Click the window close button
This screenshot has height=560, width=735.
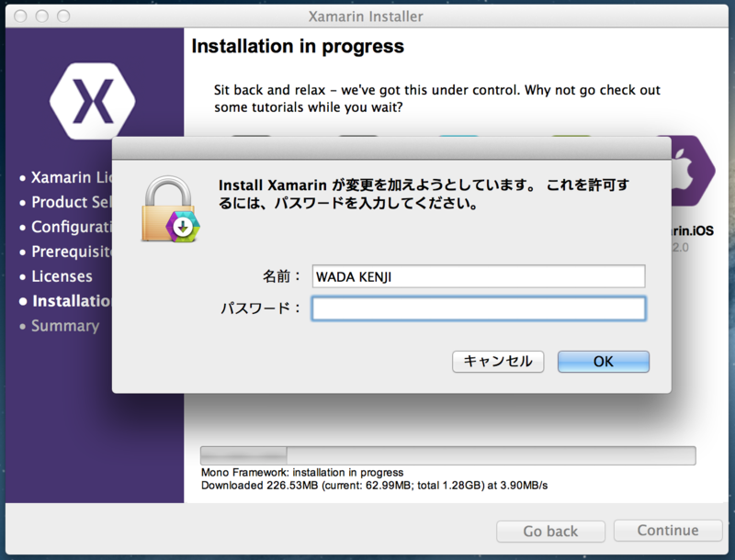click(20, 17)
